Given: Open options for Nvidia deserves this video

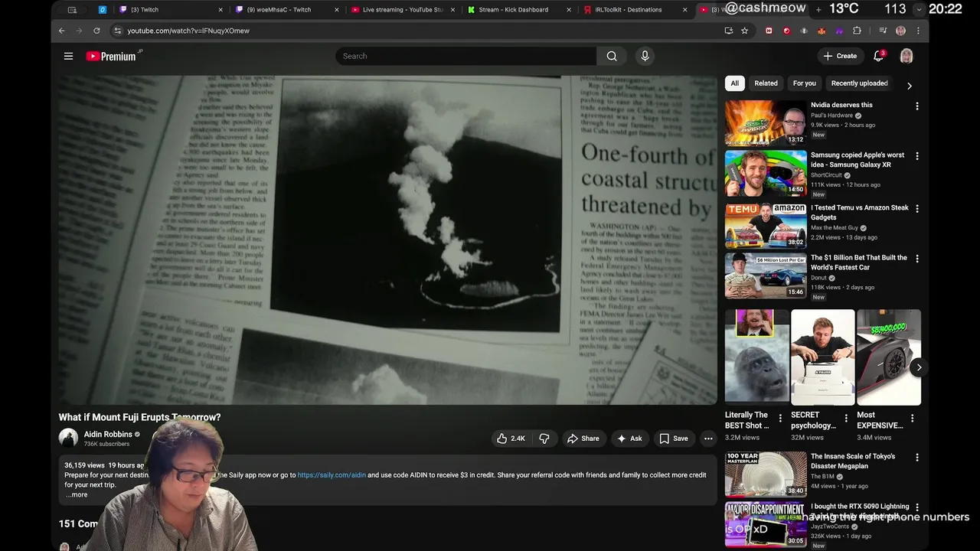Looking at the screenshot, I should pos(916,106).
